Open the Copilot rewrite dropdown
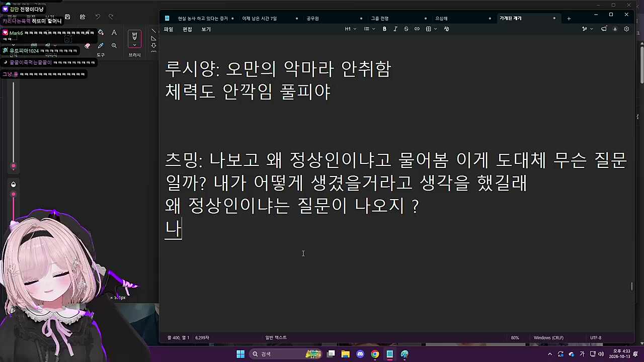 pos(587,29)
